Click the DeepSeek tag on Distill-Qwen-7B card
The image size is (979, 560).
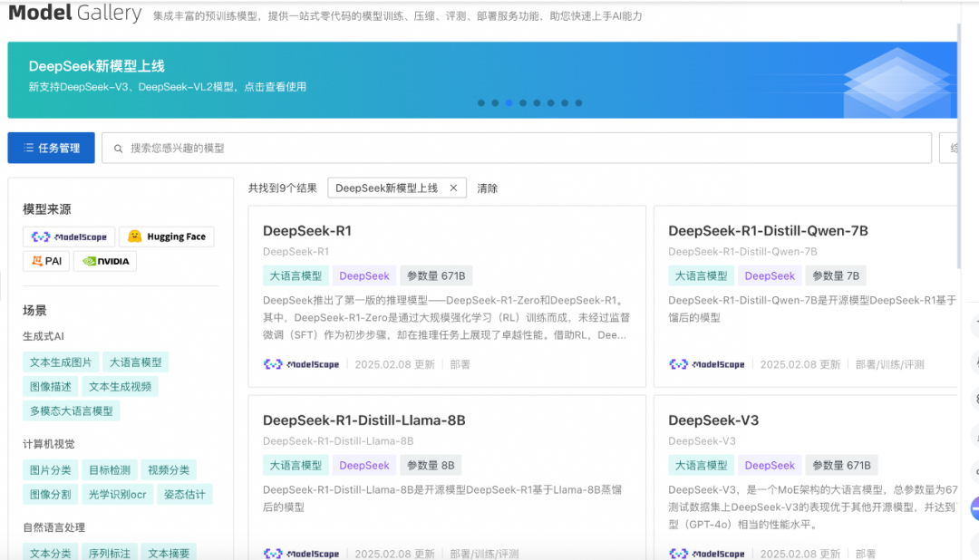point(770,276)
